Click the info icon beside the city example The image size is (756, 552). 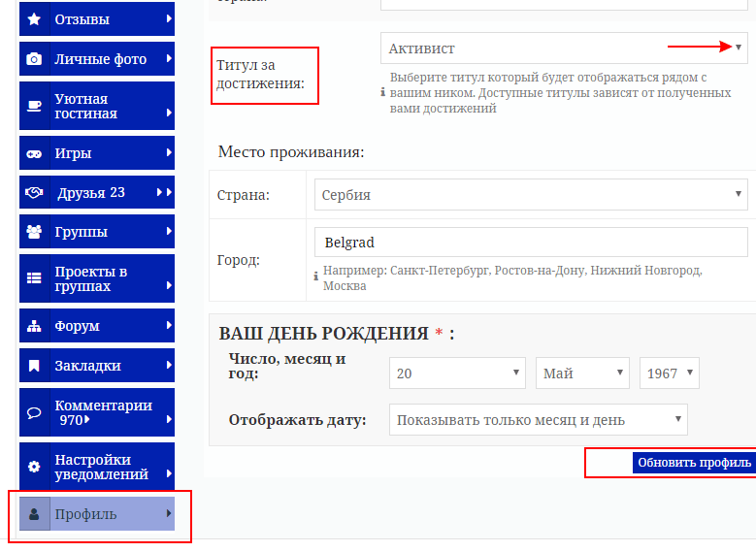point(315,276)
